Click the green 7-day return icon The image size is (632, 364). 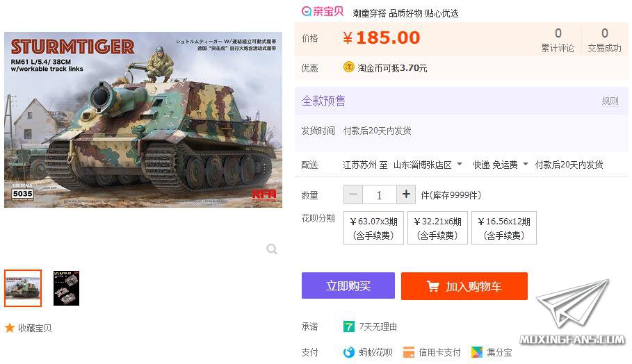click(348, 326)
